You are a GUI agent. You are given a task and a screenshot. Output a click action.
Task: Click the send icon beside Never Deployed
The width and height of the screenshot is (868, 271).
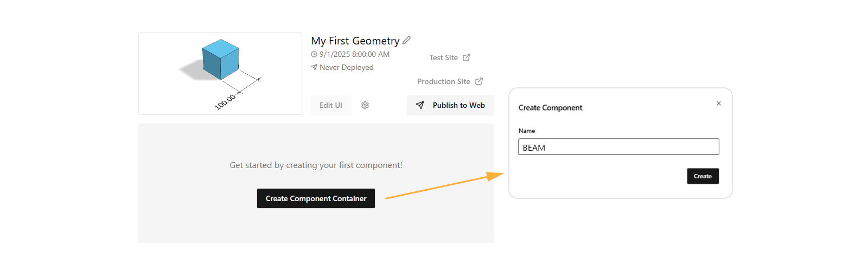314,67
